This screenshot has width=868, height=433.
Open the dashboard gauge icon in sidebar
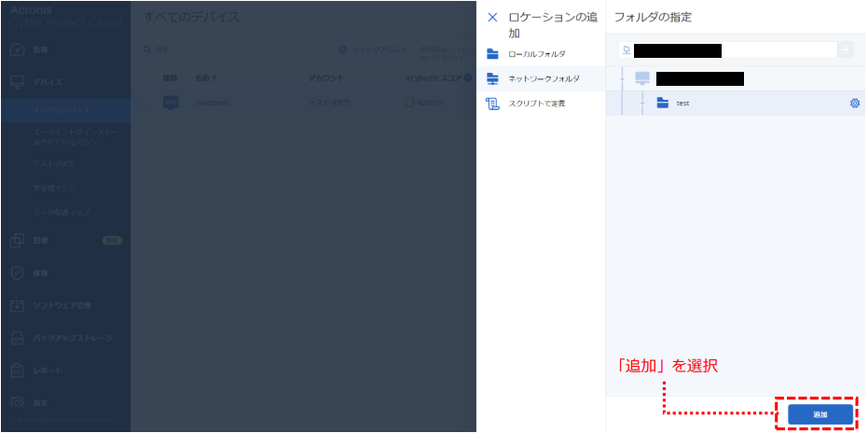[17, 49]
